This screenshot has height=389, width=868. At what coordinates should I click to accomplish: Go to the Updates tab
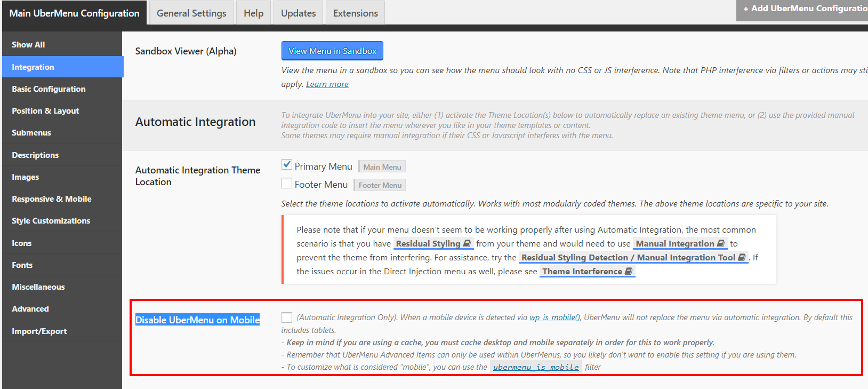[x=299, y=13]
